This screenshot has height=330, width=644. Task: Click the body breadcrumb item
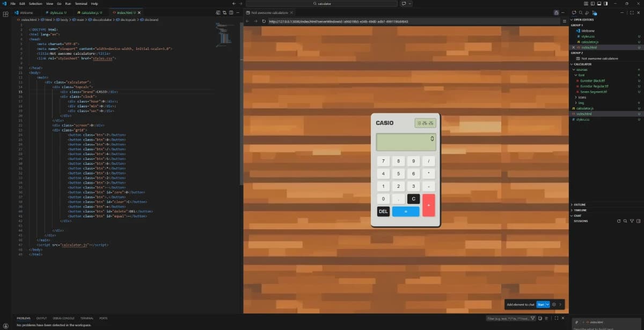click(62, 20)
